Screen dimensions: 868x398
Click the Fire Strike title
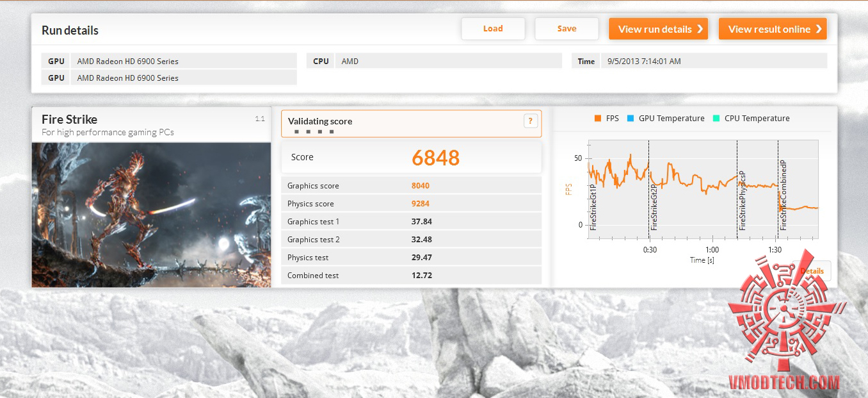tap(69, 119)
